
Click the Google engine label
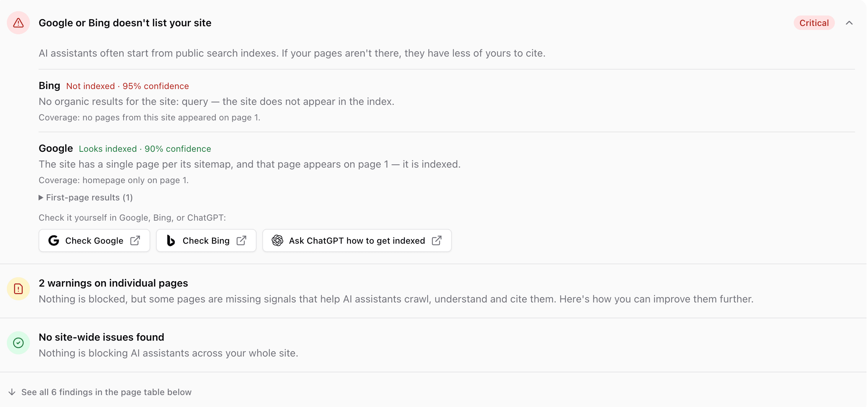56,149
